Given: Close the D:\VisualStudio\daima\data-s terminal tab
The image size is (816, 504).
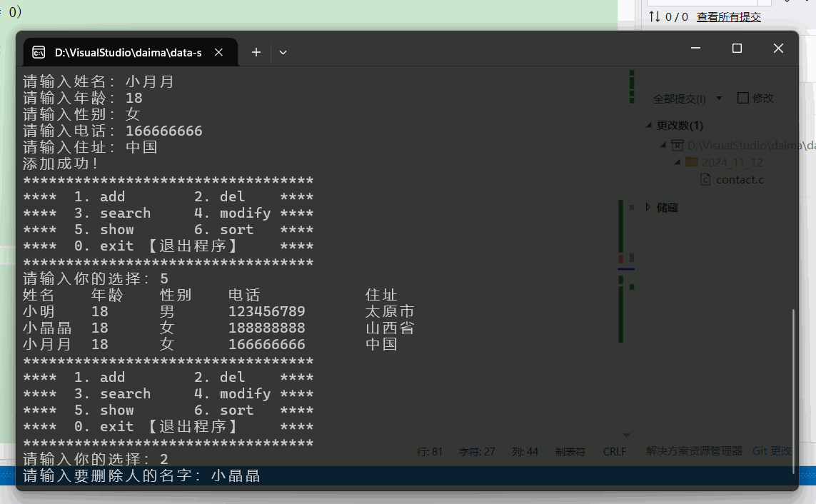Looking at the screenshot, I should (218, 53).
